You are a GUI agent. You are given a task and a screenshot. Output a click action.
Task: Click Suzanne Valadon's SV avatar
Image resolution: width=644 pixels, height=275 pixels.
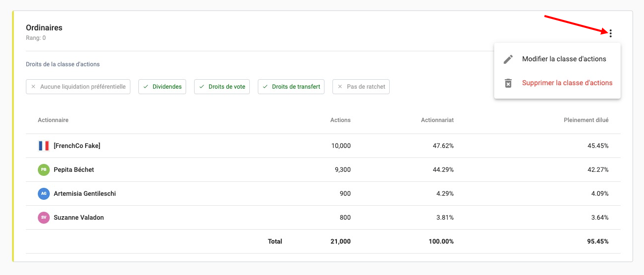pyautogui.click(x=44, y=218)
